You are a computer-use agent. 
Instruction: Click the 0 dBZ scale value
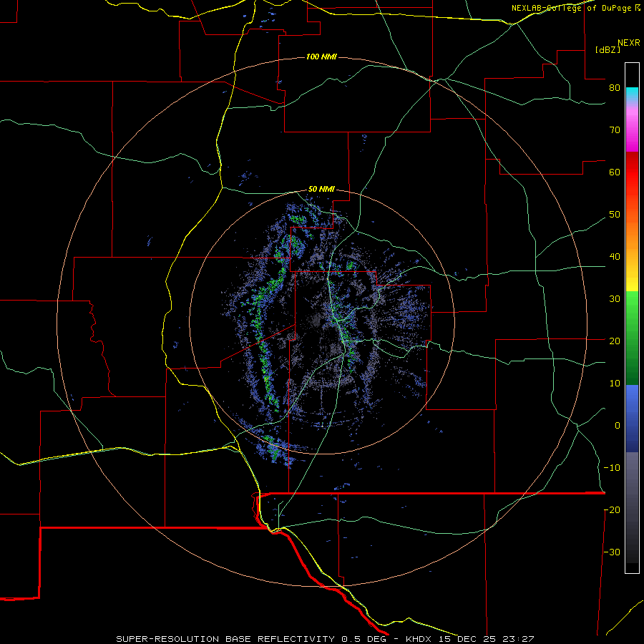[x=618, y=426]
